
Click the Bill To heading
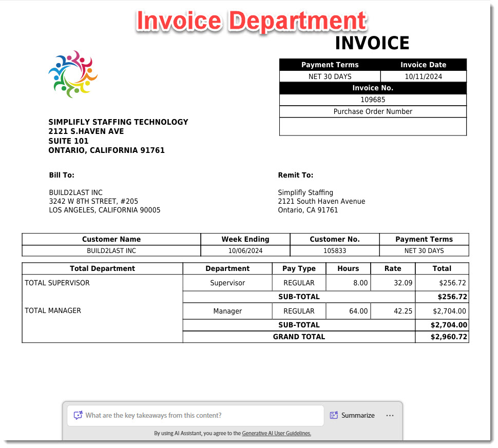coord(62,175)
